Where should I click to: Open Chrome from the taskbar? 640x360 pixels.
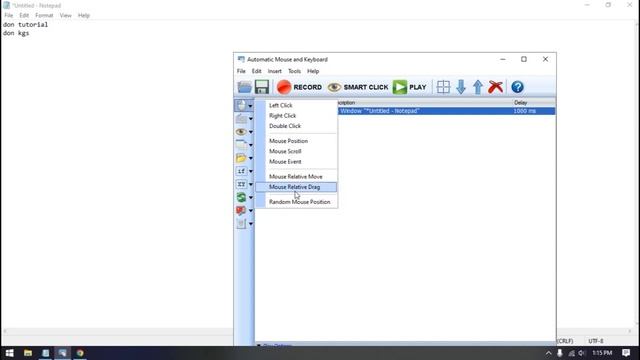[x=80, y=353]
